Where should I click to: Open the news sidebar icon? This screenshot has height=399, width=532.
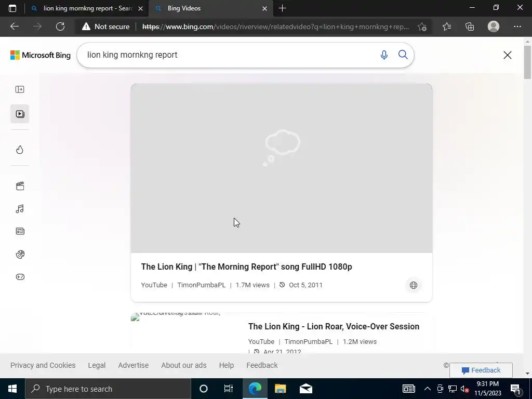[x=20, y=231]
